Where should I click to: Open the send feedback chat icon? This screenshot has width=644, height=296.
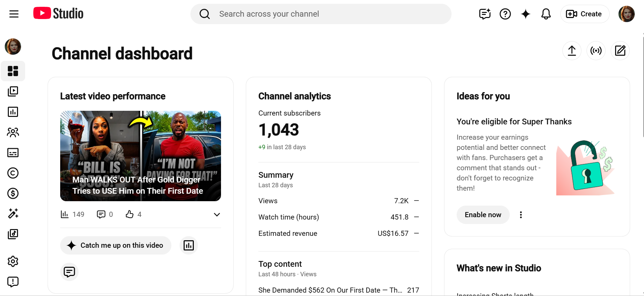point(485,14)
